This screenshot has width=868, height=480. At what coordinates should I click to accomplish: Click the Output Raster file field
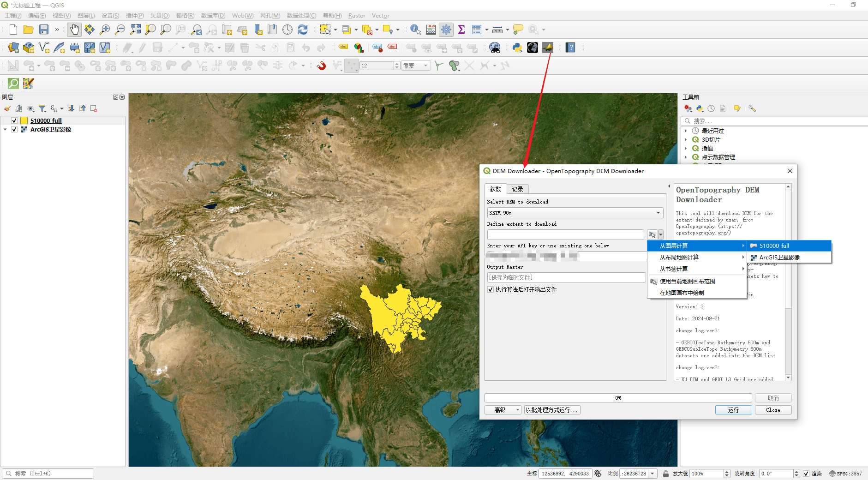coord(566,277)
